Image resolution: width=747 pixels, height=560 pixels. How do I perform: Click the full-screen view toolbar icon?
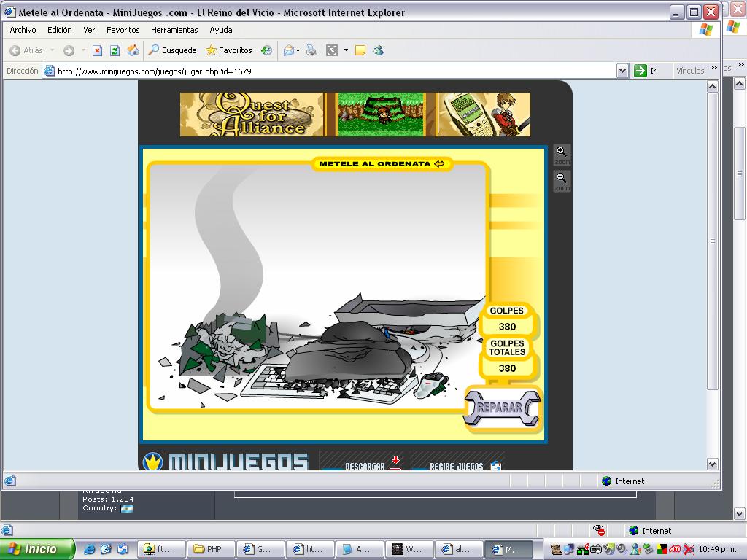click(332, 50)
